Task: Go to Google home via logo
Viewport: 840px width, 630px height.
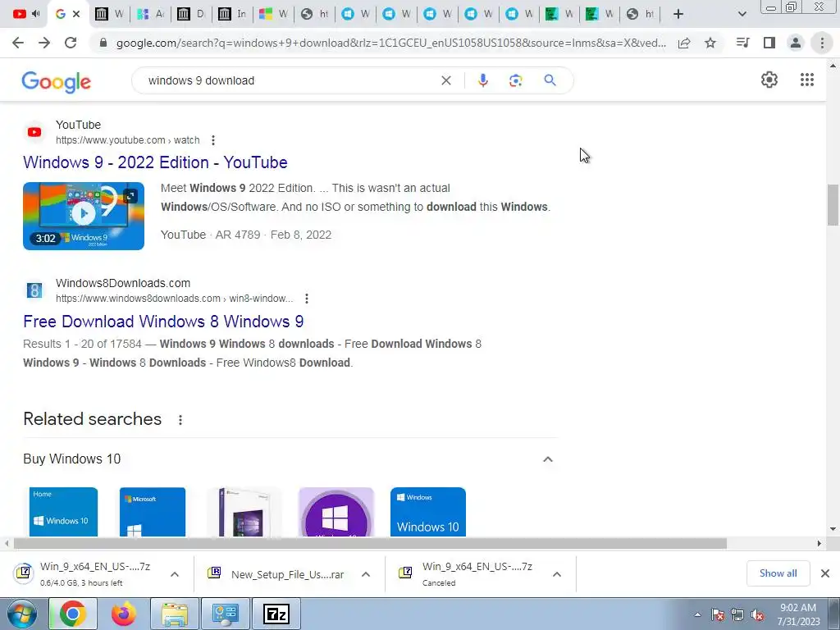Action: pos(57,81)
